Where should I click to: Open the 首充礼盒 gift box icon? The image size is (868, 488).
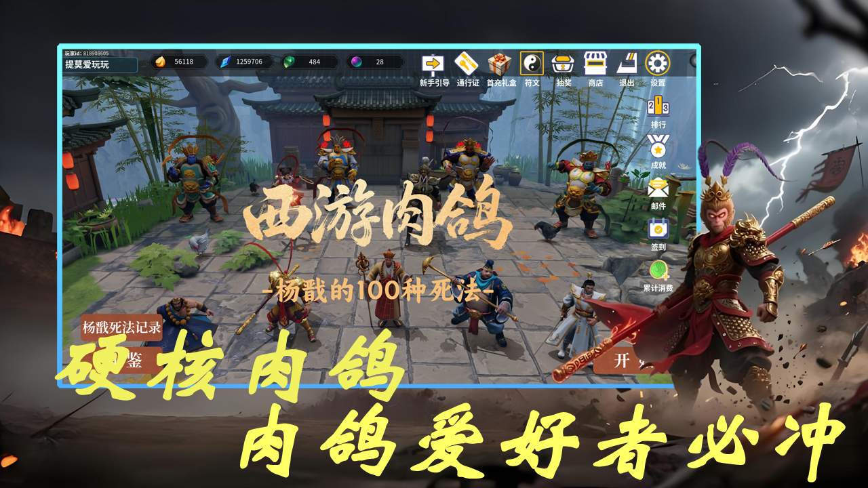[500, 64]
